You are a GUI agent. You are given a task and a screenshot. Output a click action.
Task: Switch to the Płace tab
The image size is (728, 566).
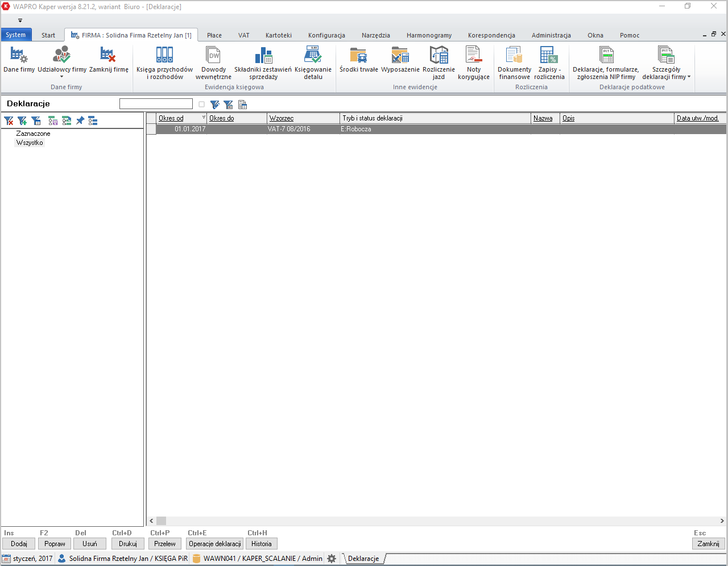pyautogui.click(x=214, y=35)
